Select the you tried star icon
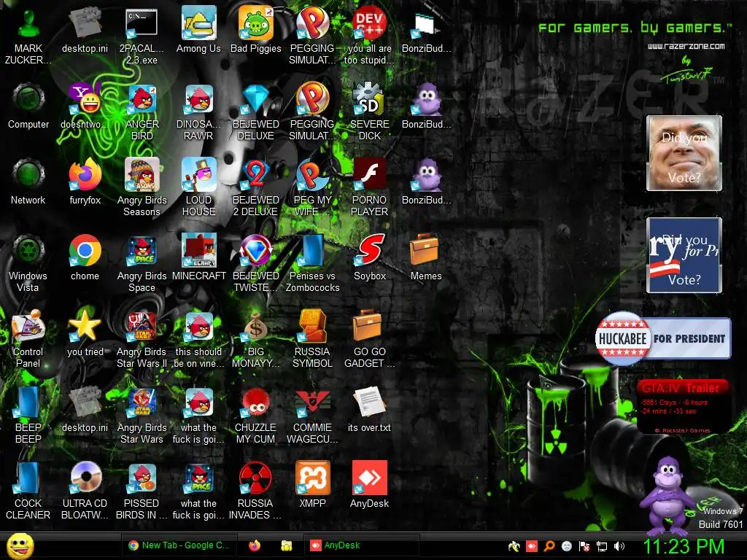This screenshot has width=747, height=560. pyautogui.click(x=85, y=333)
